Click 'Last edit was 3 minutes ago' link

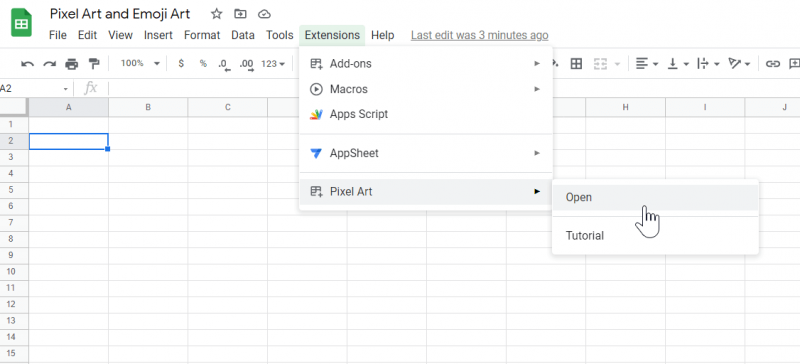[480, 35]
